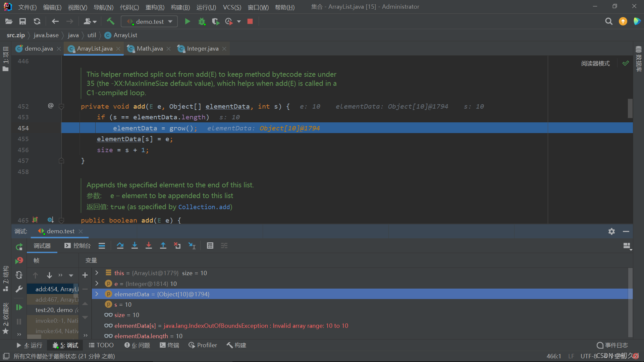Click java.base breadcrumb
644x362 pixels.
(x=46, y=35)
